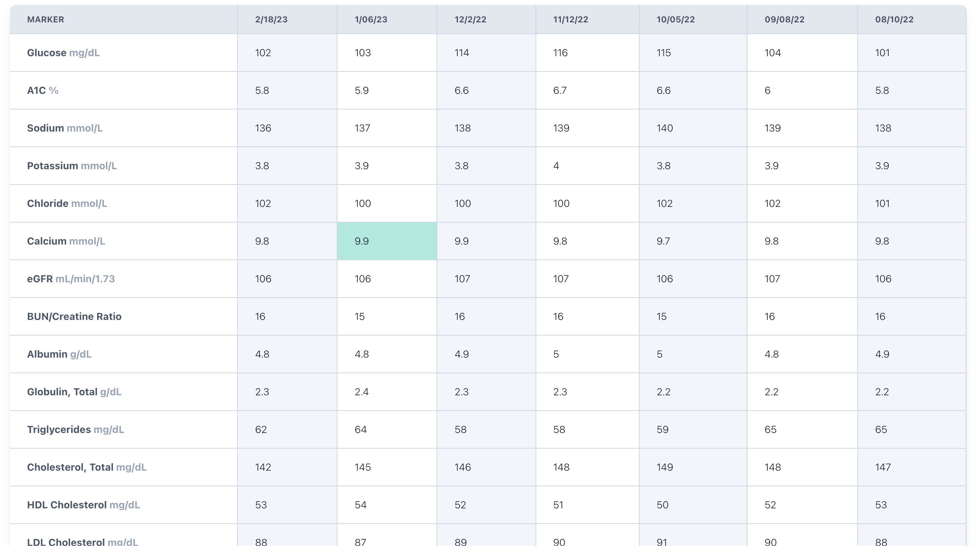Image resolution: width=980 pixels, height=546 pixels.
Task: Click the 12/2/22 column header
Action: click(470, 20)
